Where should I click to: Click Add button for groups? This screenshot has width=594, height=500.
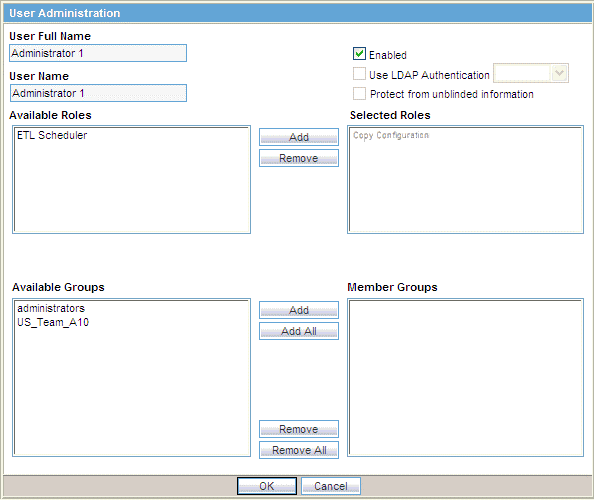click(x=299, y=310)
